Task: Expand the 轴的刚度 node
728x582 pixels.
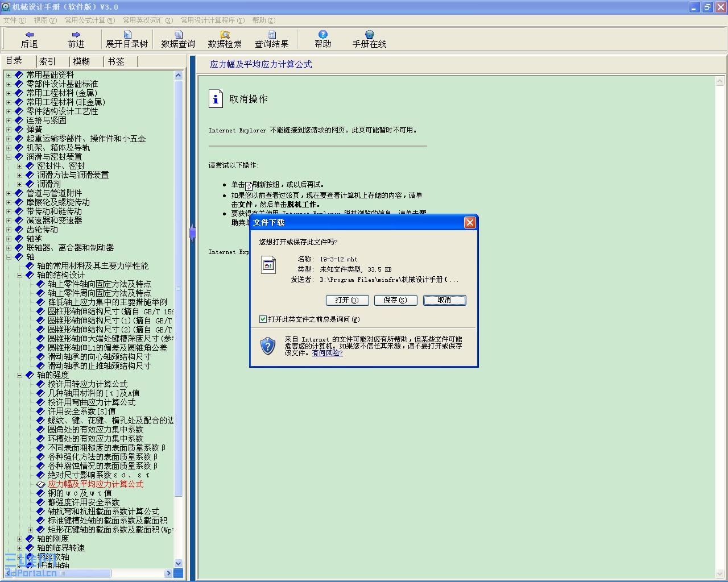Action: [x=19, y=539]
